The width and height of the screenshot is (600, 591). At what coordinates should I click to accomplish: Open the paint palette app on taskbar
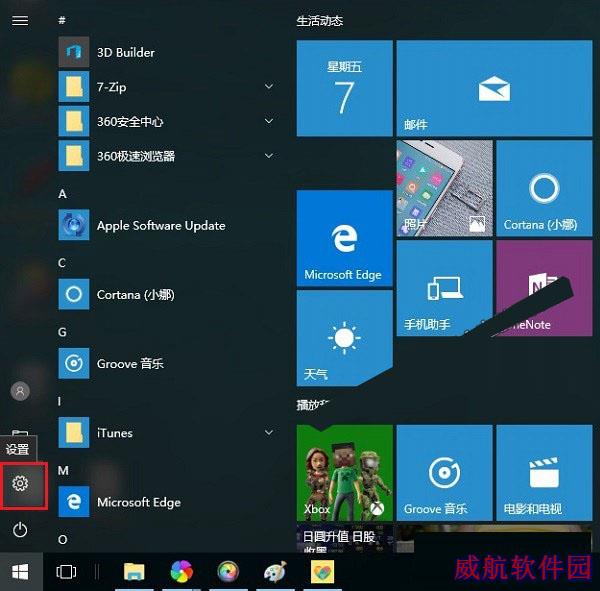pyautogui.click(x=275, y=572)
